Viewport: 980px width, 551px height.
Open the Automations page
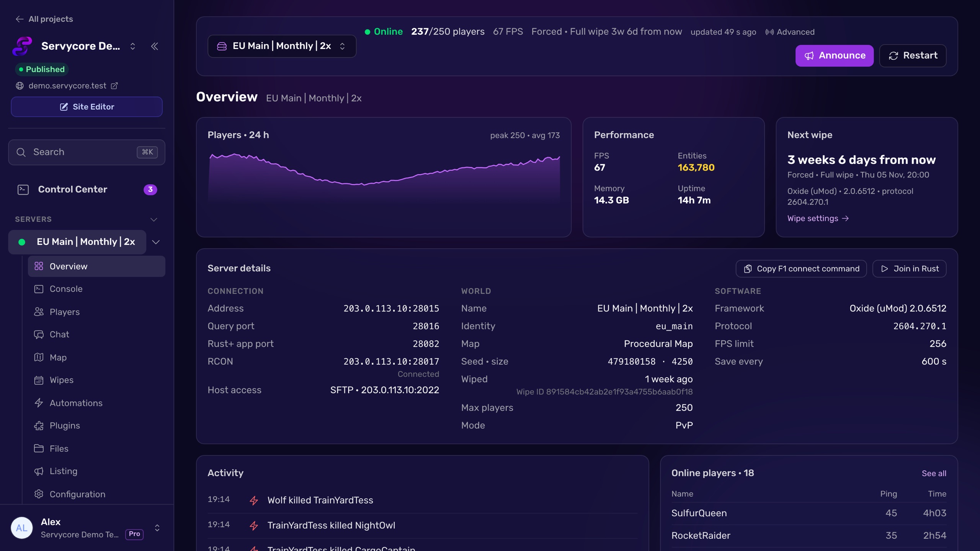coord(96,403)
